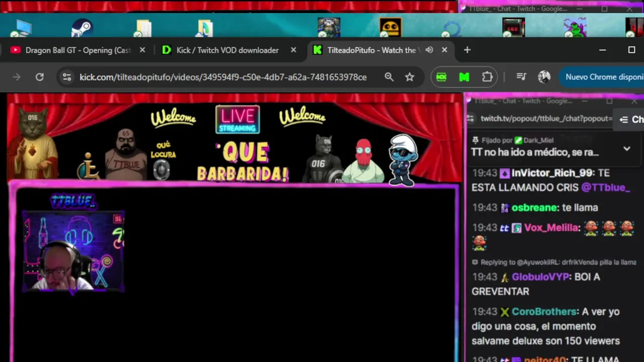Open the media controls icon

click(x=521, y=77)
